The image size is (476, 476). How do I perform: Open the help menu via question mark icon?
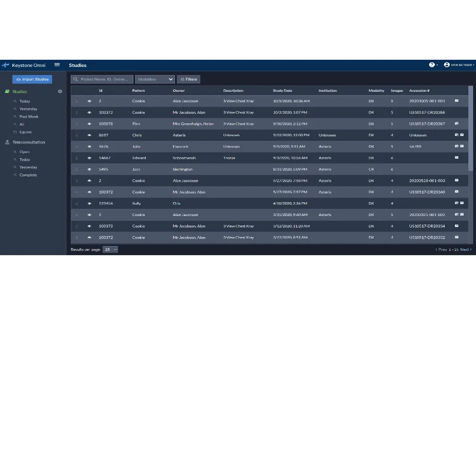pos(432,65)
